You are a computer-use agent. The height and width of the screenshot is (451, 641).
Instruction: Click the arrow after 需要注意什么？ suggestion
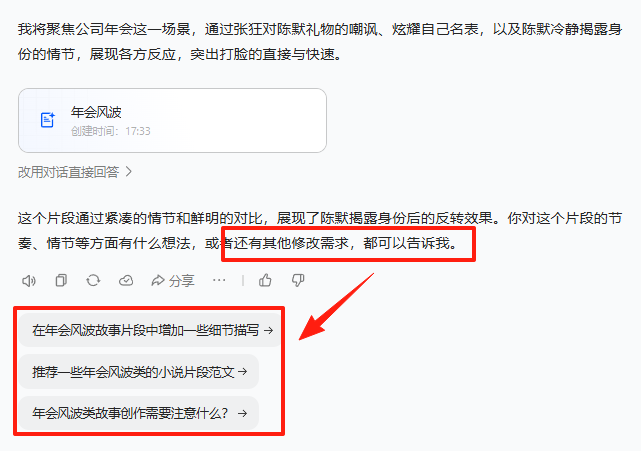pos(242,413)
